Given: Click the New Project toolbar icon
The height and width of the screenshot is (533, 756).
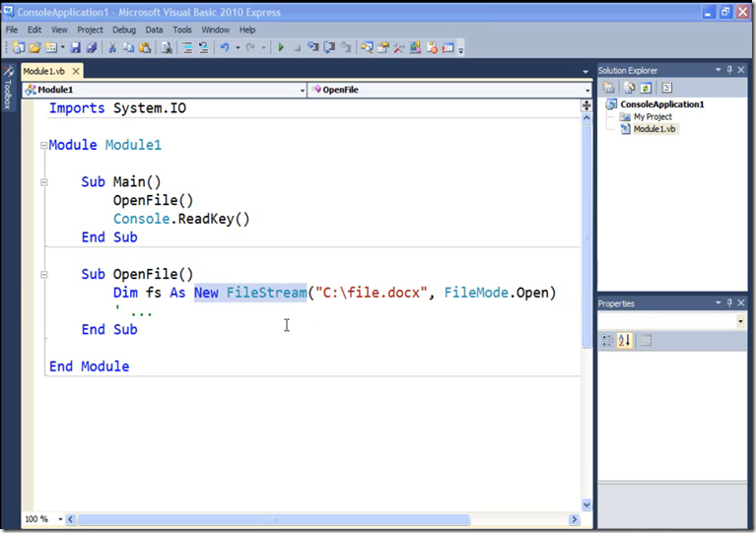Looking at the screenshot, I should click(19, 47).
